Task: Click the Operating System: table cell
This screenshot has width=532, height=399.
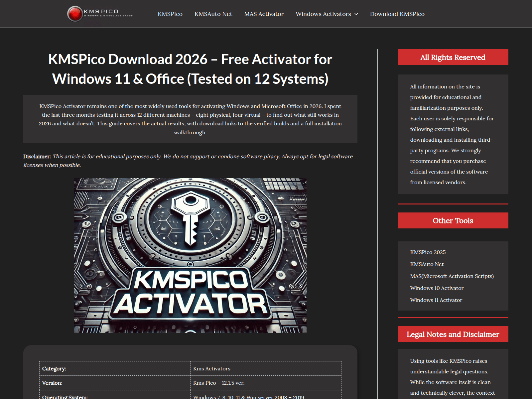Action: [x=115, y=395]
